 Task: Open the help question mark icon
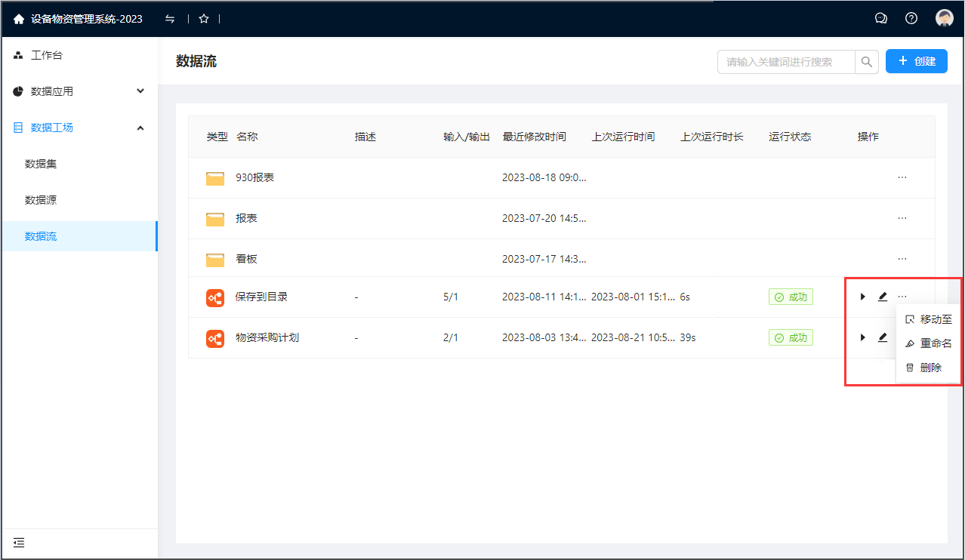pyautogui.click(x=911, y=19)
